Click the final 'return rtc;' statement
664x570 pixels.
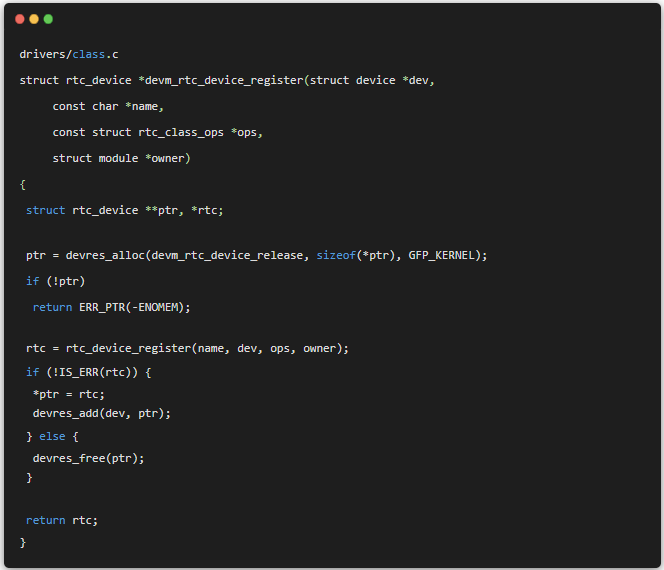tap(62, 520)
